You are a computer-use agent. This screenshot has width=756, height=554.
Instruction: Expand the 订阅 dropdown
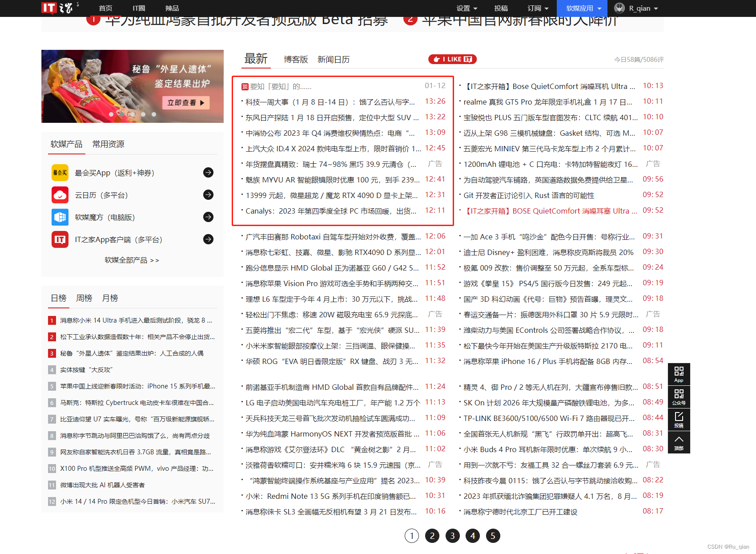point(538,8)
